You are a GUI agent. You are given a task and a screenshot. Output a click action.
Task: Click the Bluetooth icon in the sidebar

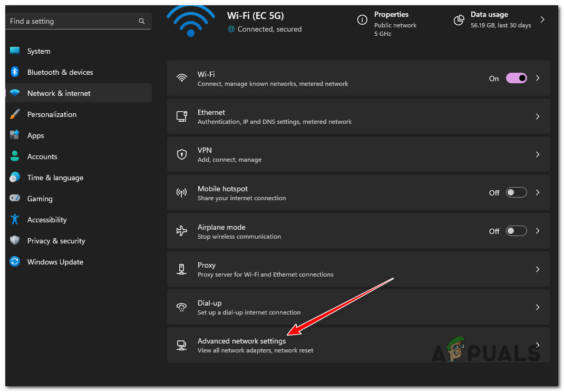click(x=15, y=72)
